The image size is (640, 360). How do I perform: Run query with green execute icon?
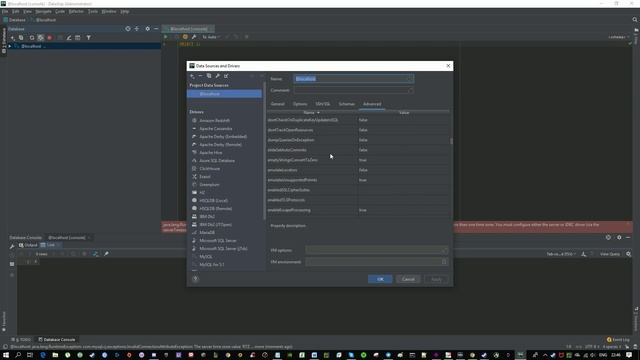pyautogui.click(x=166, y=37)
